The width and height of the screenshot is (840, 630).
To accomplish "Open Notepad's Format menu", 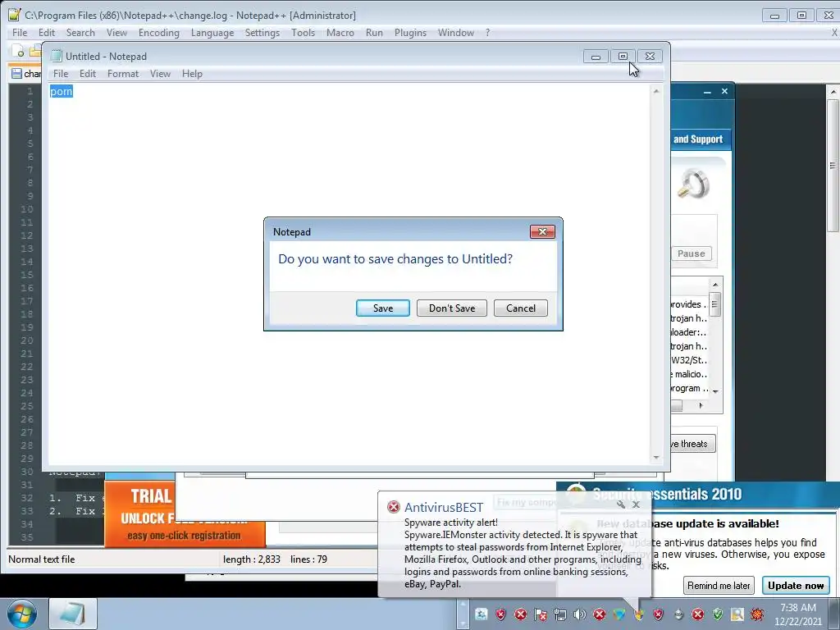I will [x=123, y=73].
